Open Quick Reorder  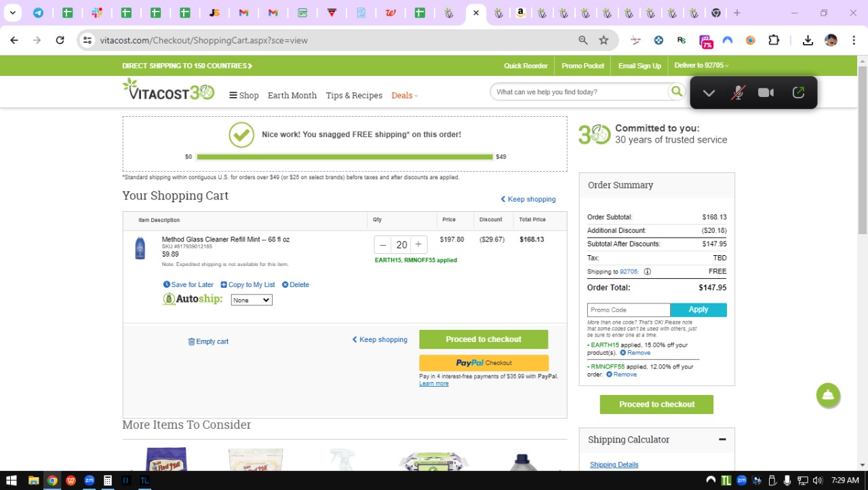click(x=526, y=66)
